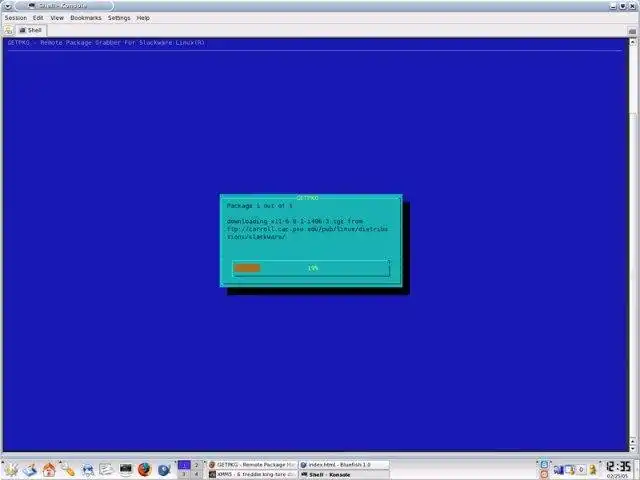640x480 pixels.
Task: Click the scroll-up arrow of terminal scrollbar
Action: tap(633, 42)
